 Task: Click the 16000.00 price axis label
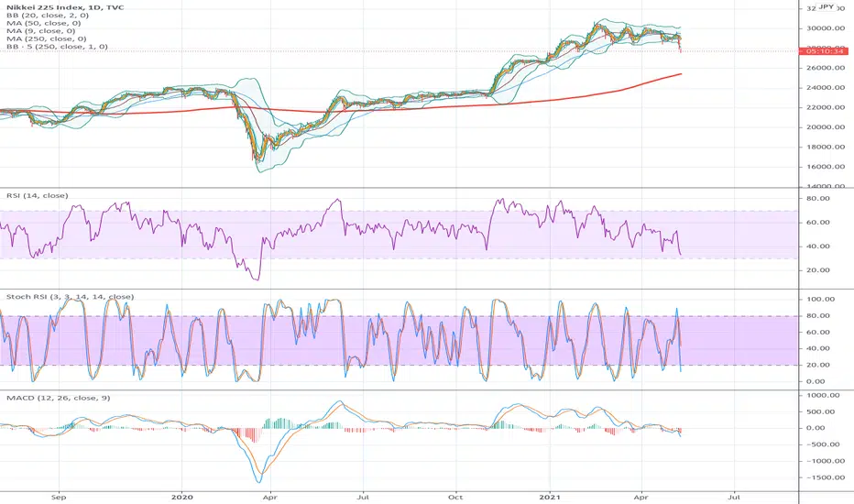827,167
